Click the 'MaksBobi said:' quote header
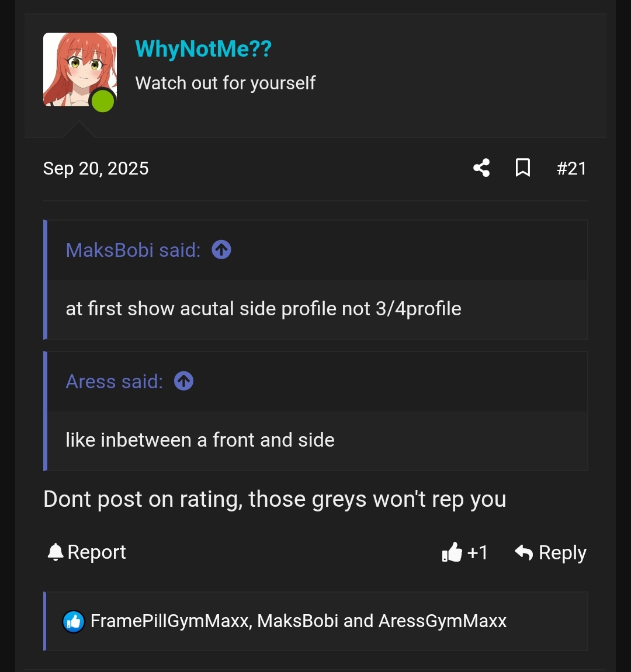Viewport: 631px width, 672px height. click(133, 250)
